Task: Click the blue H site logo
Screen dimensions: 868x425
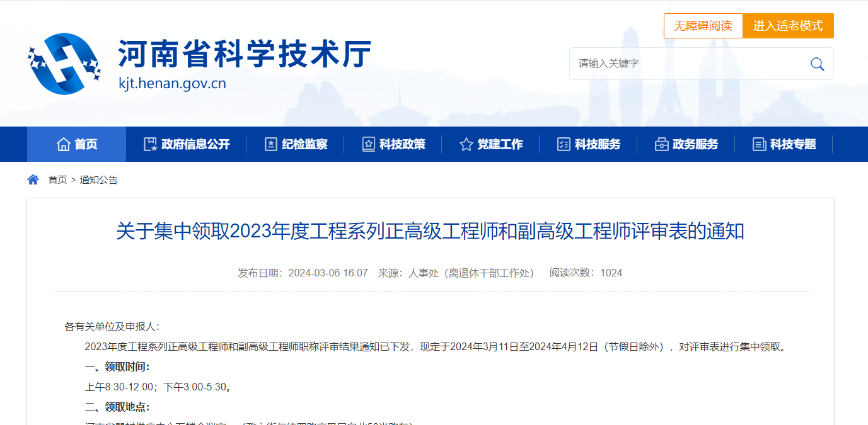Action: point(64,64)
